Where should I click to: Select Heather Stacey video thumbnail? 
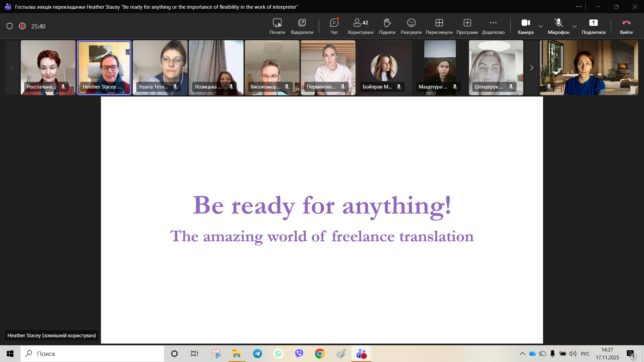[x=104, y=67]
